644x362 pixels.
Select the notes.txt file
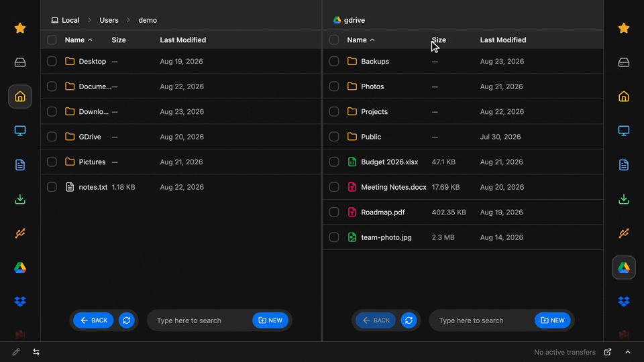pyautogui.click(x=180, y=187)
